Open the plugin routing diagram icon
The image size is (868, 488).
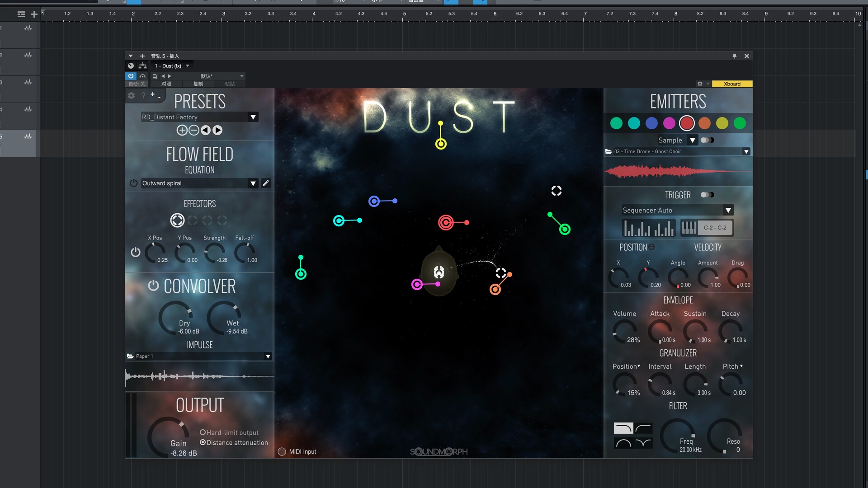point(142,66)
